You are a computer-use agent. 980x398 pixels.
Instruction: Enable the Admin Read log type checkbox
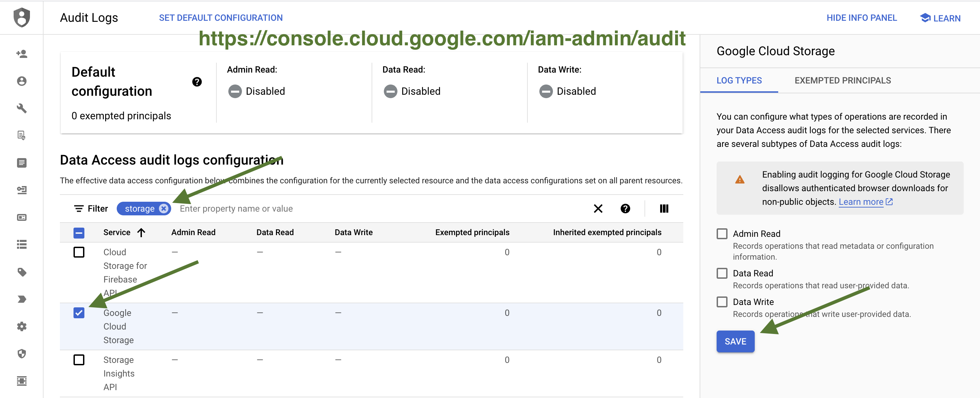(x=722, y=234)
